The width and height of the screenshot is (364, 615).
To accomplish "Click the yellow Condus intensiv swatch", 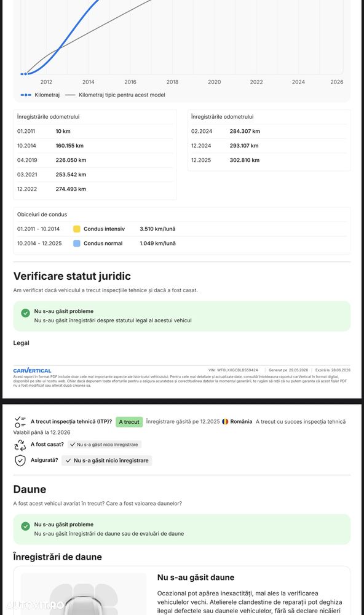I will [77, 229].
